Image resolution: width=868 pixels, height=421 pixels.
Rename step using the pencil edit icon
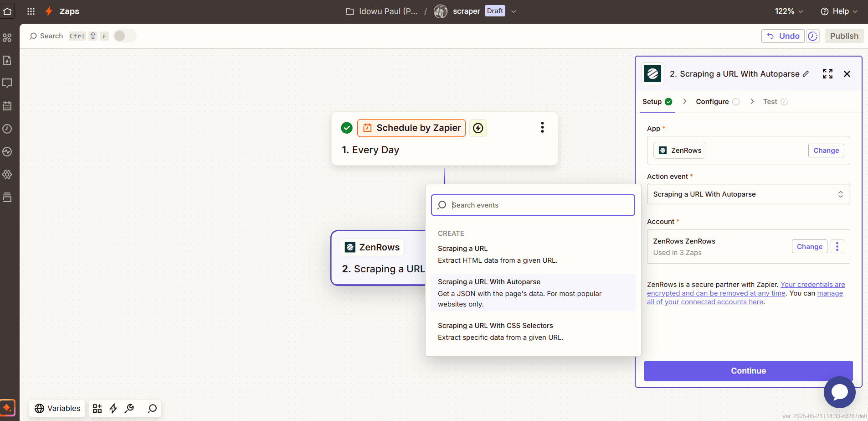[806, 74]
